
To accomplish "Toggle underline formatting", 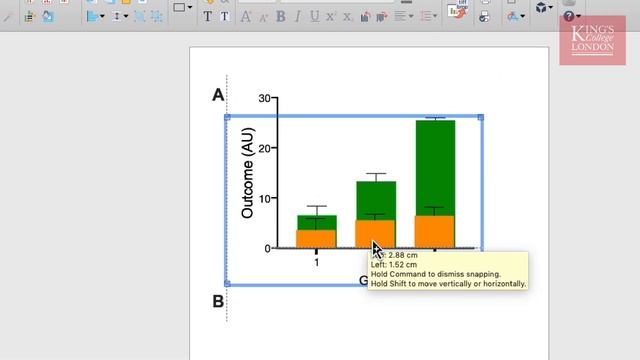I will [315, 16].
